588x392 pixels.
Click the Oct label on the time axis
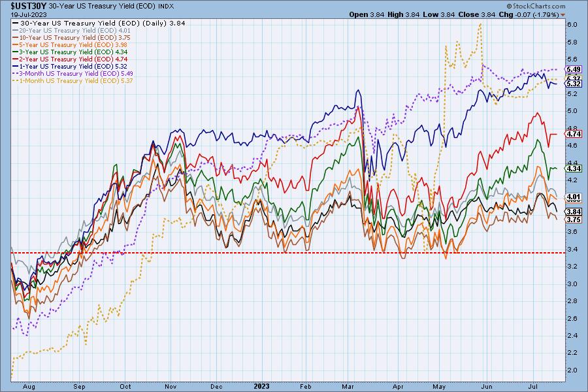pos(125,387)
